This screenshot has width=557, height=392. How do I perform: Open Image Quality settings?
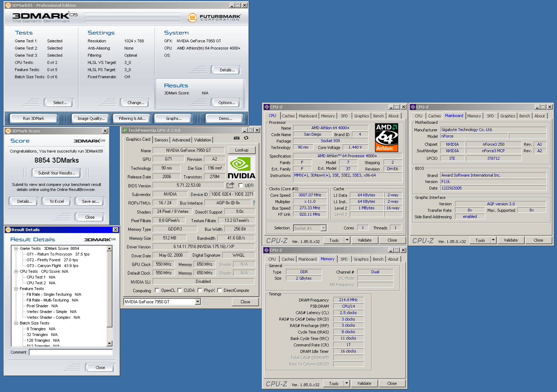coord(91,118)
